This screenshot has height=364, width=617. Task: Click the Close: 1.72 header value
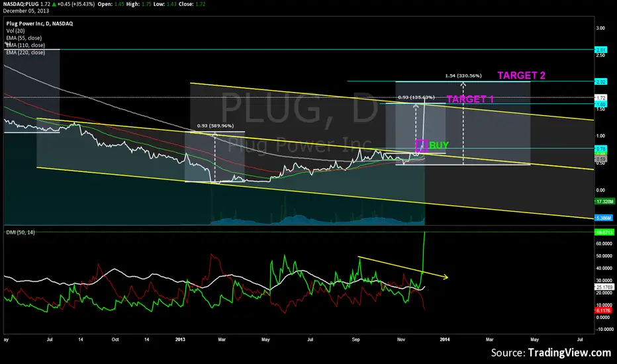click(x=193, y=4)
